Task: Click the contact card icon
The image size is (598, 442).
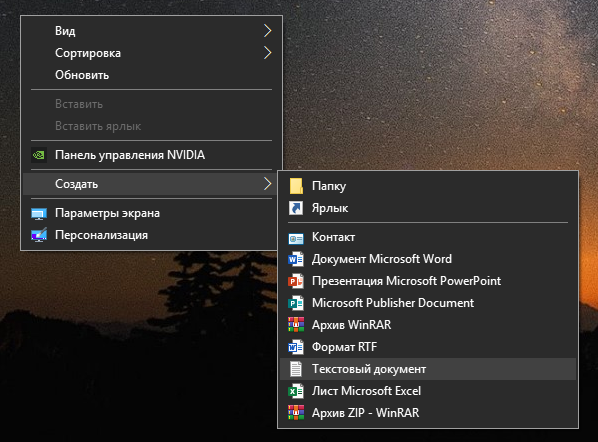Action: [x=296, y=238]
